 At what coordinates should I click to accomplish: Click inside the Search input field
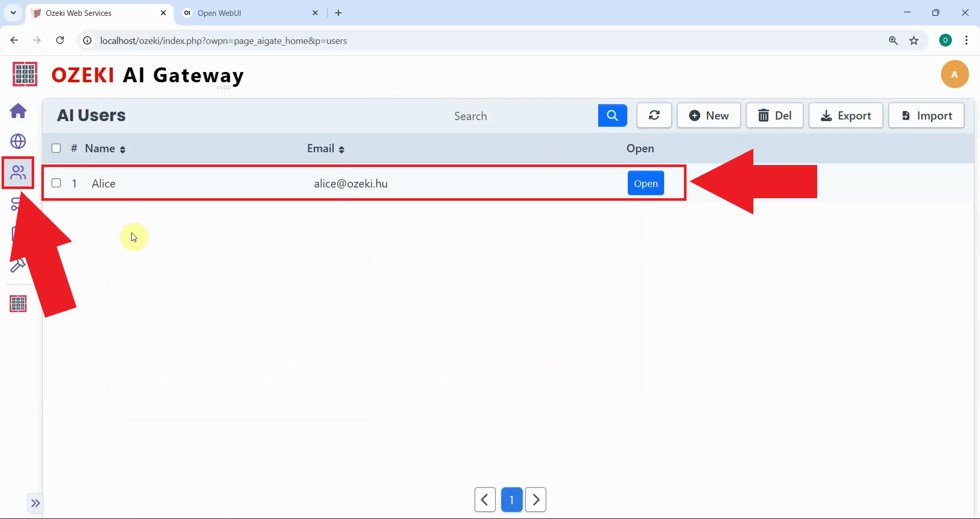pos(521,116)
